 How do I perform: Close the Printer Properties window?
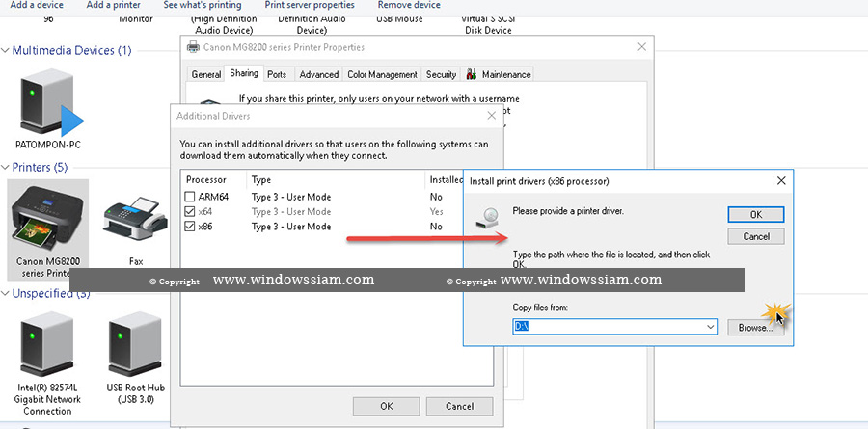(x=641, y=47)
